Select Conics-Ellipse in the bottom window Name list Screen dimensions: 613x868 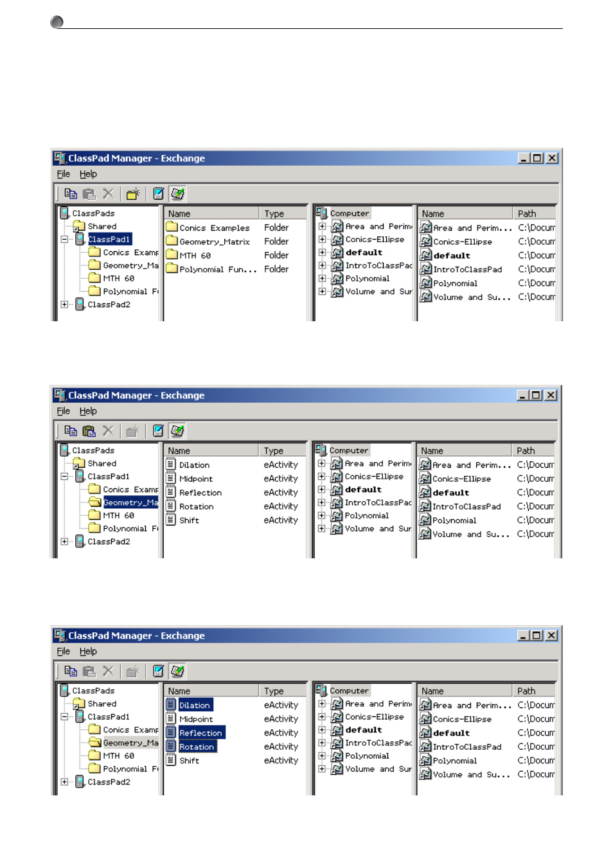coord(462,719)
